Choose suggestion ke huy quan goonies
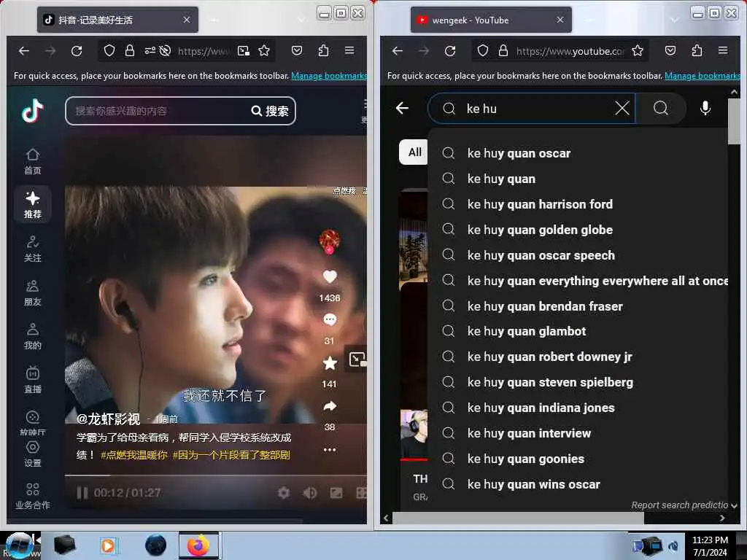This screenshot has width=747, height=560. click(x=578, y=459)
